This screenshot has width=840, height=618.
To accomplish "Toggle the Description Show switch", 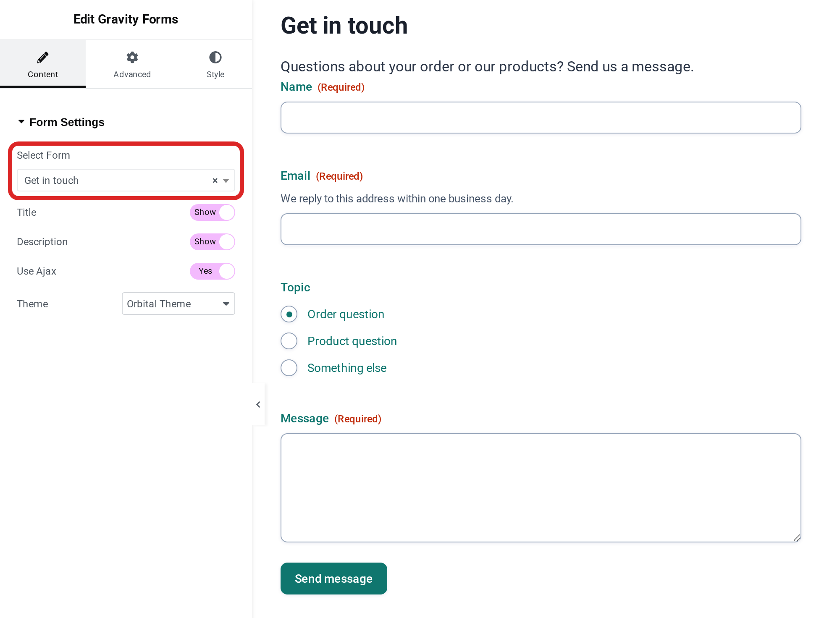I will tap(213, 242).
